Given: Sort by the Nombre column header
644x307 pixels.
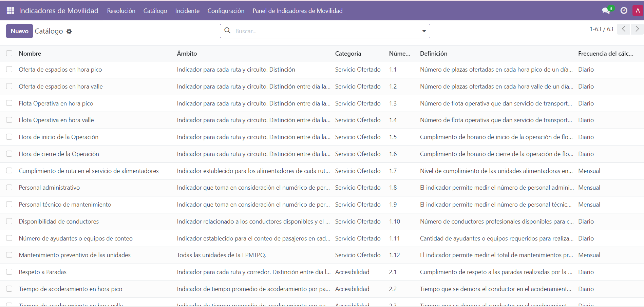Looking at the screenshot, I should (30, 54).
